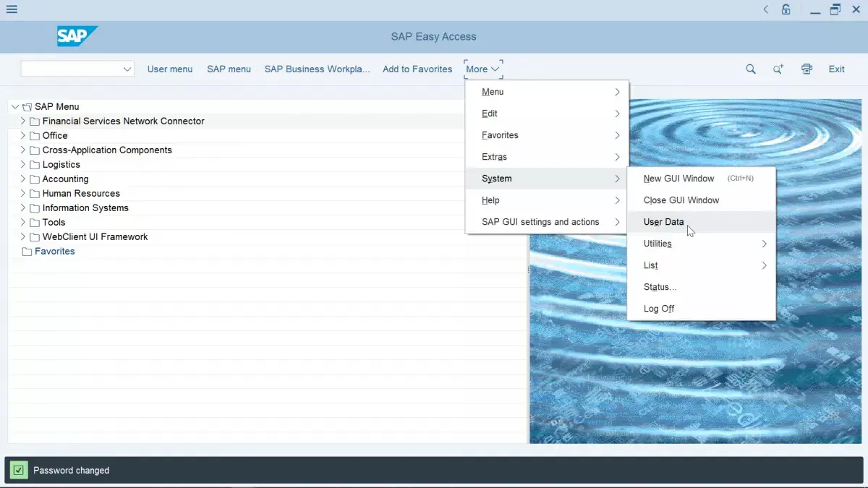Open the search magnifier icon

point(751,69)
